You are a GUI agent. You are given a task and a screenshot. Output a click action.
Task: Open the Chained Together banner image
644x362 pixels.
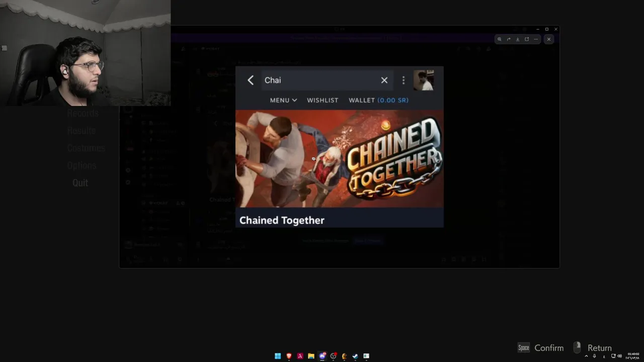[x=340, y=159]
